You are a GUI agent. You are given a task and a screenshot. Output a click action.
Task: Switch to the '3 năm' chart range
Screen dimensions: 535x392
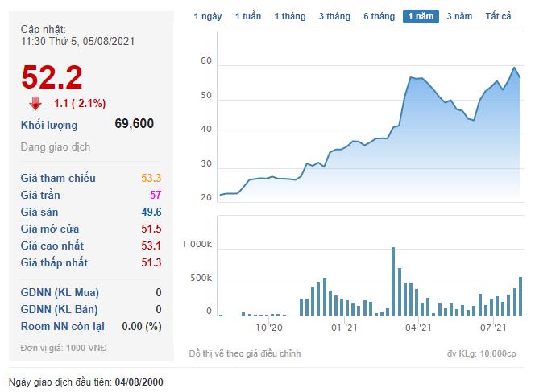click(459, 16)
